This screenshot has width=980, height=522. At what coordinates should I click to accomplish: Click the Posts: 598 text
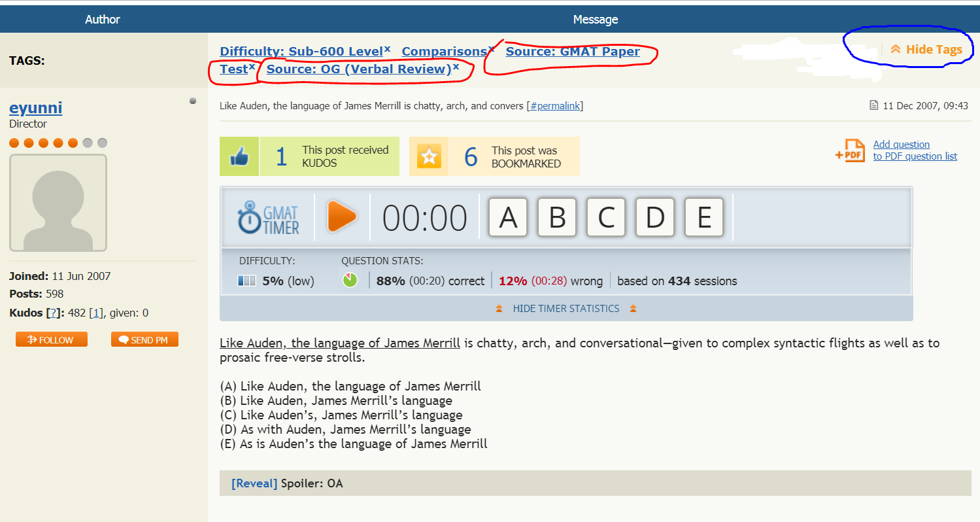[37, 294]
